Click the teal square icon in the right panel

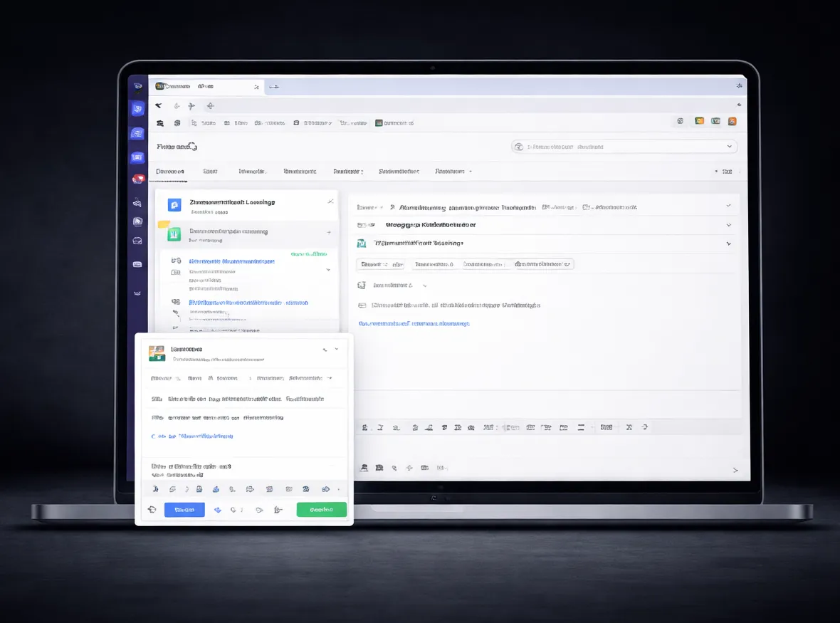(x=362, y=244)
